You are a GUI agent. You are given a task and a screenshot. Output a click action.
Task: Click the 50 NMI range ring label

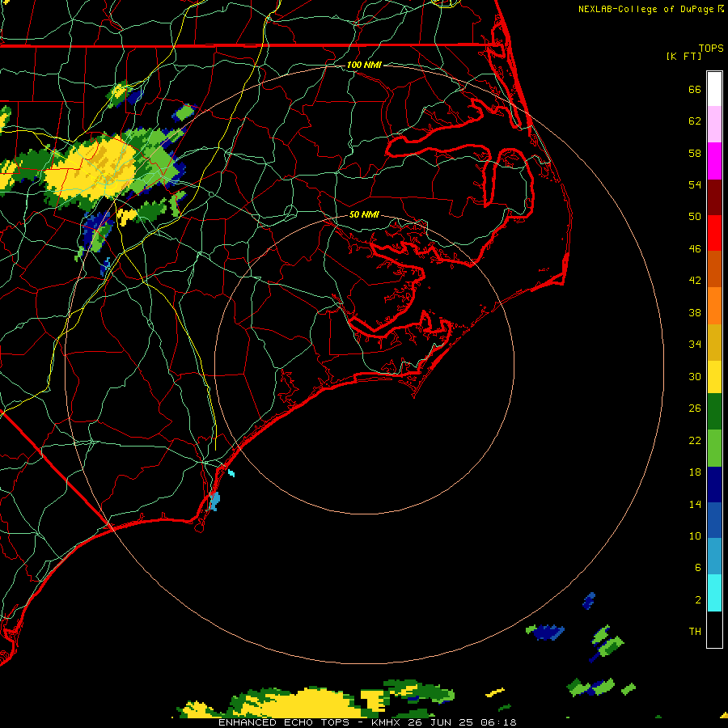[364, 214]
